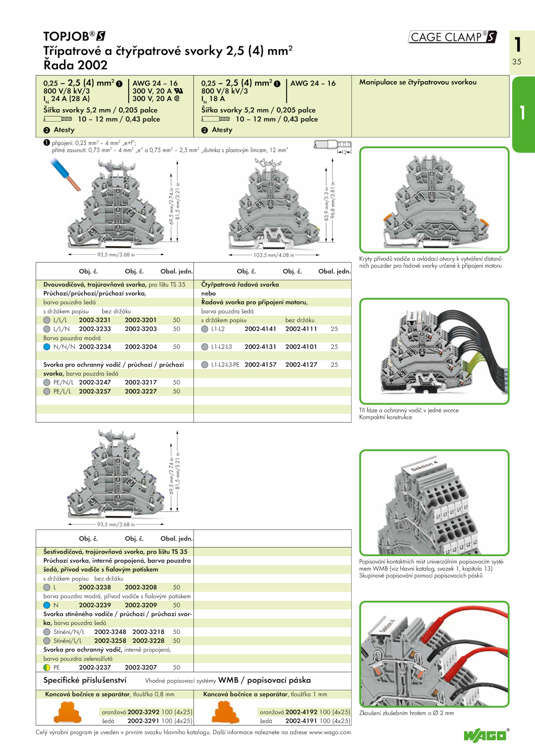Open the red test probe photo
The width and height of the screenshot is (535, 756).
pos(434,654)
